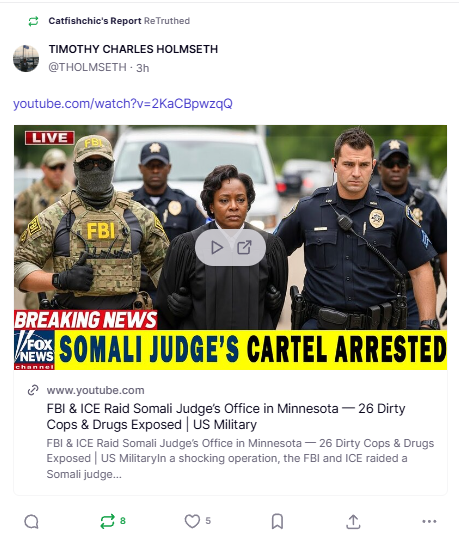This screenshot has height=544, width=459.
Task: Open Catfishchic's Report profile
Action: pos(95,21)
